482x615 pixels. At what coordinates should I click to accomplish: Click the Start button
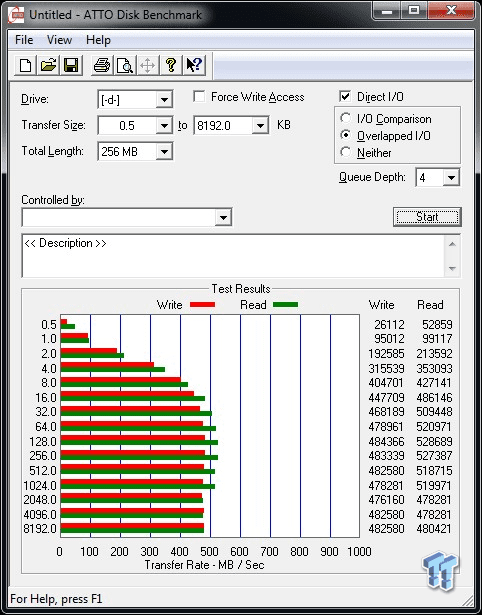coord(427,217)
